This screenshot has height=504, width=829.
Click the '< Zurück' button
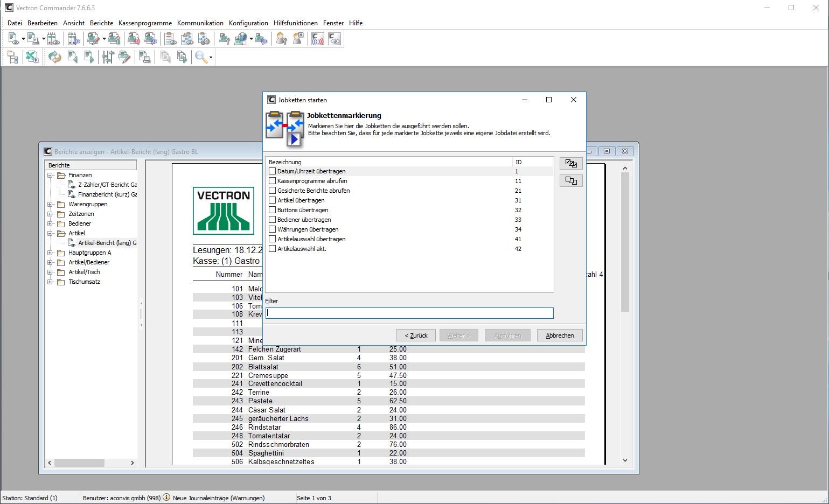[415, 335]
